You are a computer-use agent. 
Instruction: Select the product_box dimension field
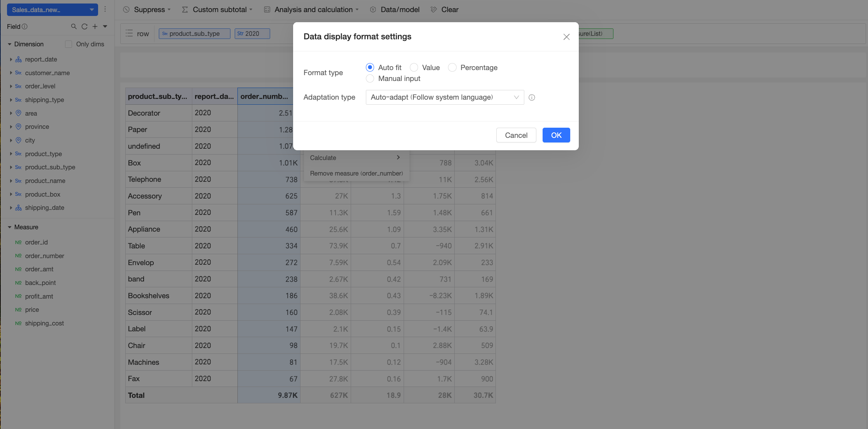42,194
